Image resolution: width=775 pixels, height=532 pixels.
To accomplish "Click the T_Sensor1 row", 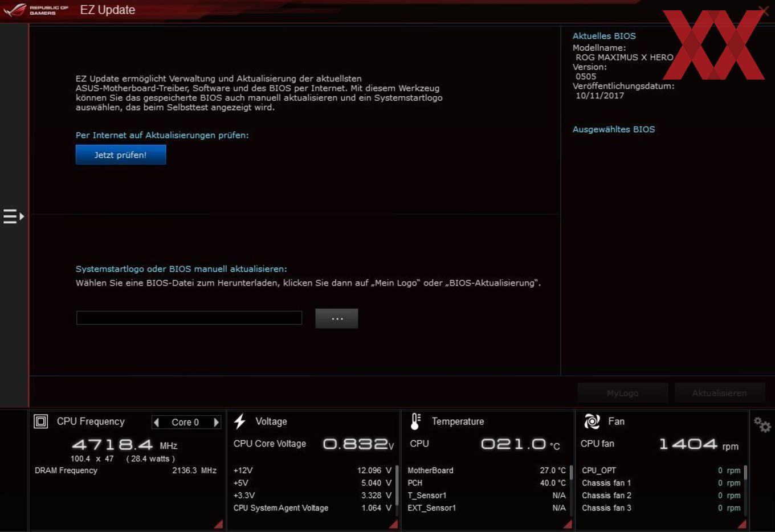I will click(x=487, y=496).
